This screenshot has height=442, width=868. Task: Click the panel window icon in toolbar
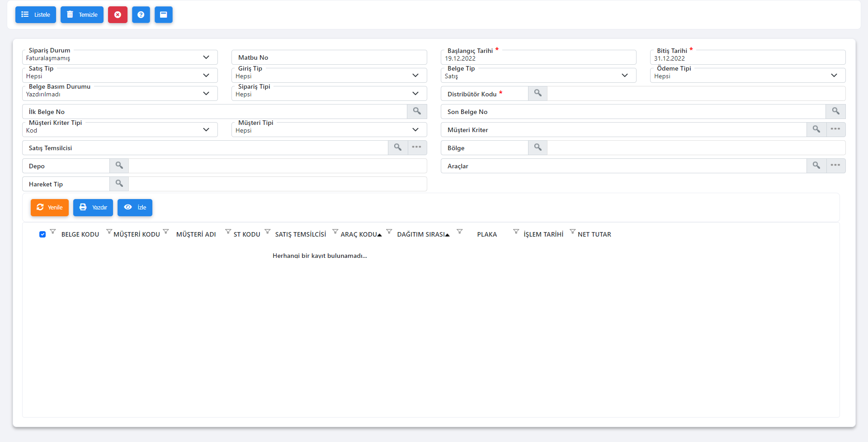coord(164,15)
